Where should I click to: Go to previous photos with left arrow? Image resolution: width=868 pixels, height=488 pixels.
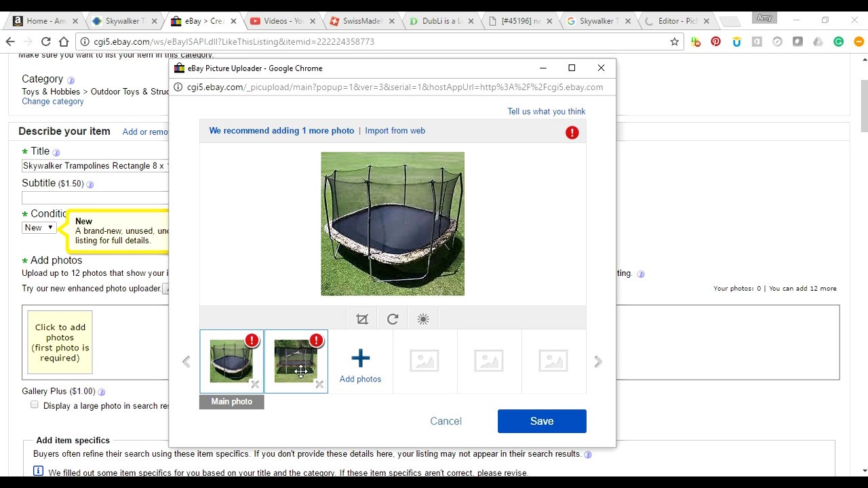(186, 362)
